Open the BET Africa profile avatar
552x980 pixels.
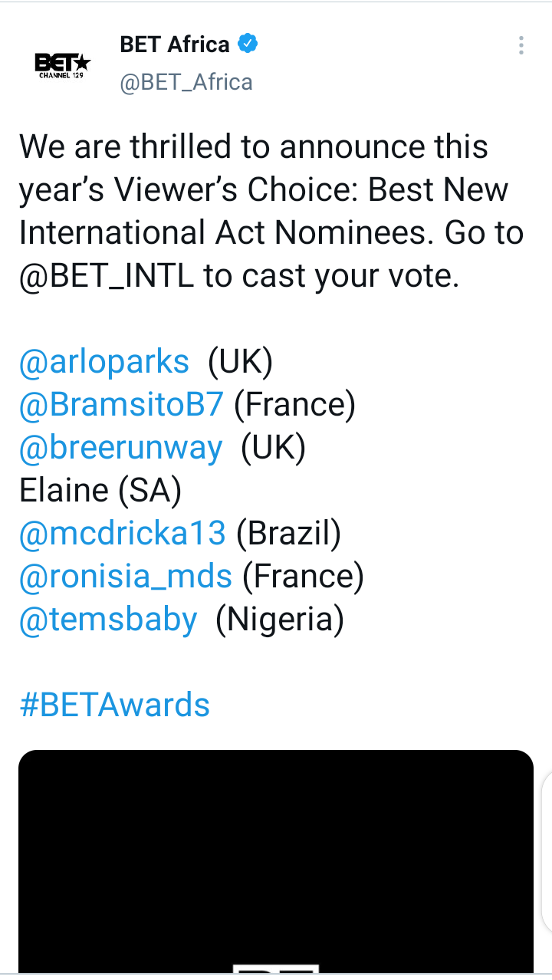coord(64,63)
